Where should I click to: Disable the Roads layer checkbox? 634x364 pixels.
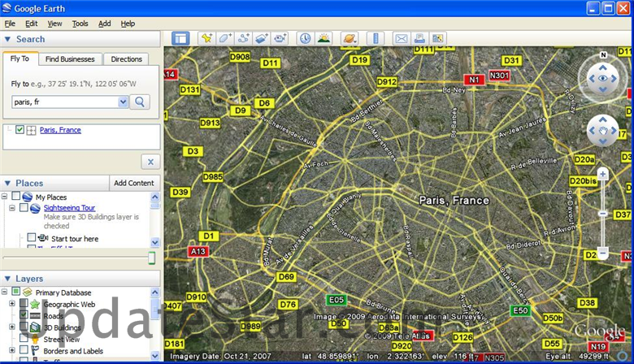pos(24,314)
